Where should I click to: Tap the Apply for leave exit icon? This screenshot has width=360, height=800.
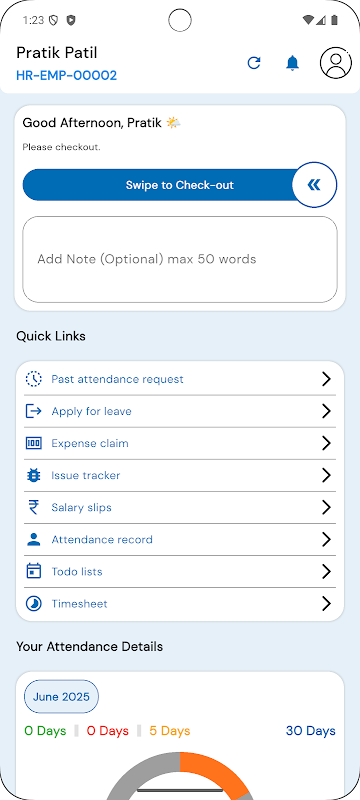click(34, 411)
